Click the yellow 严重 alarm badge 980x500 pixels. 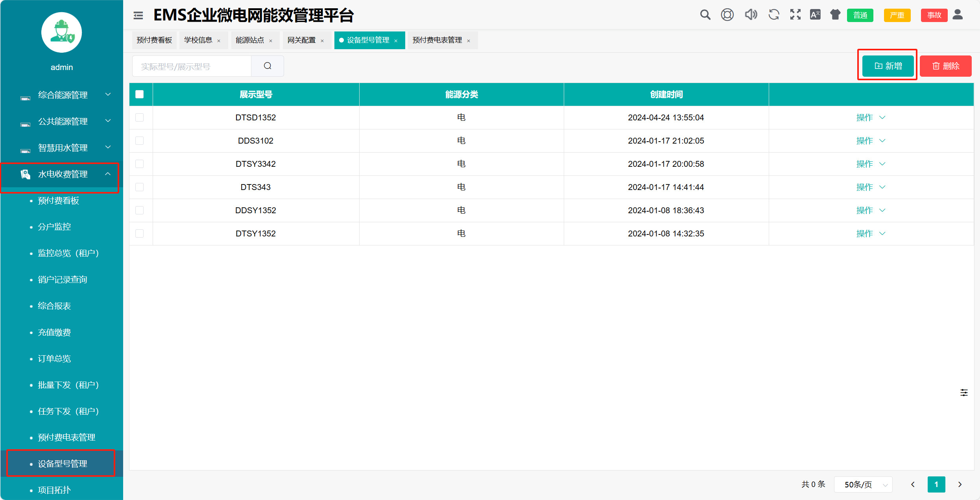click(897, 15)
